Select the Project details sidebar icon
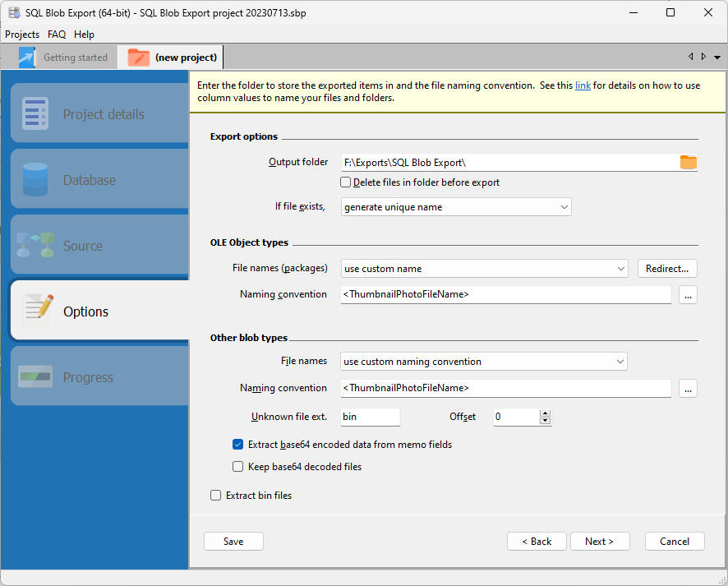728x586 pixels. click(35, 113)
